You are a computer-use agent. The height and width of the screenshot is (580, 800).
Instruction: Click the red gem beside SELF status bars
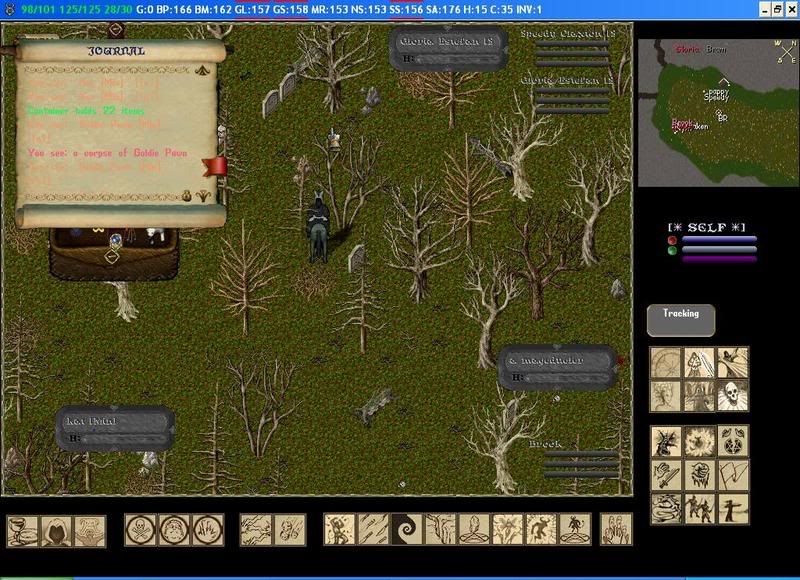coord(672,240)
